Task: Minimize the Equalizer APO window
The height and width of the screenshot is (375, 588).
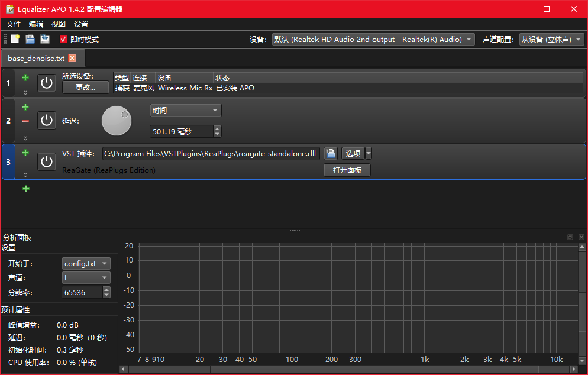Action: (520, 9)
